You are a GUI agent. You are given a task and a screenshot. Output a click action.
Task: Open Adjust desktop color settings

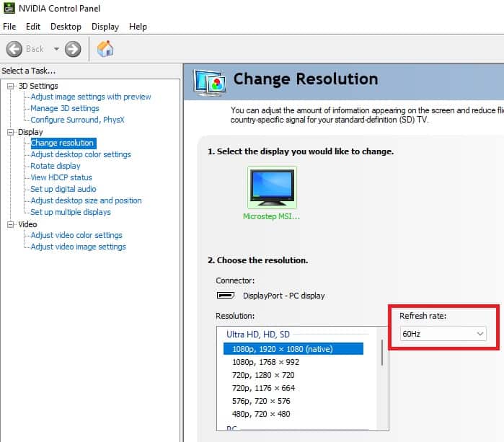pos(81,154)
